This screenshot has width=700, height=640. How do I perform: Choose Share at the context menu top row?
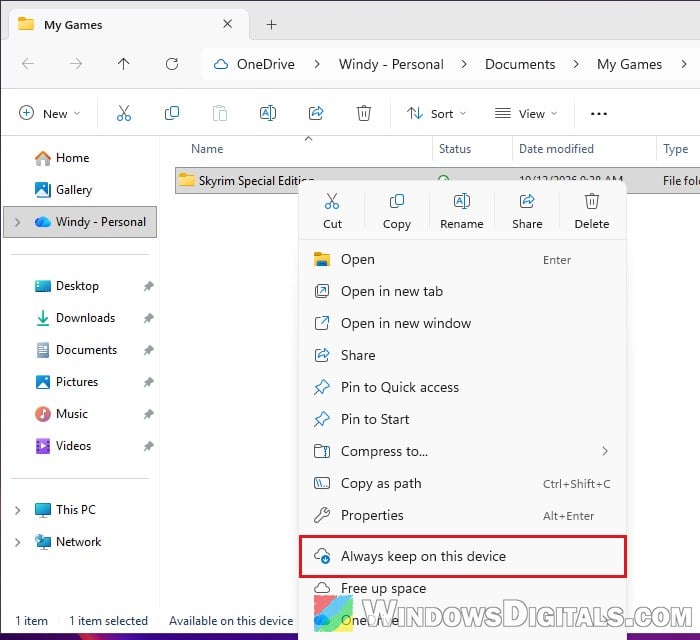point(527,212)
